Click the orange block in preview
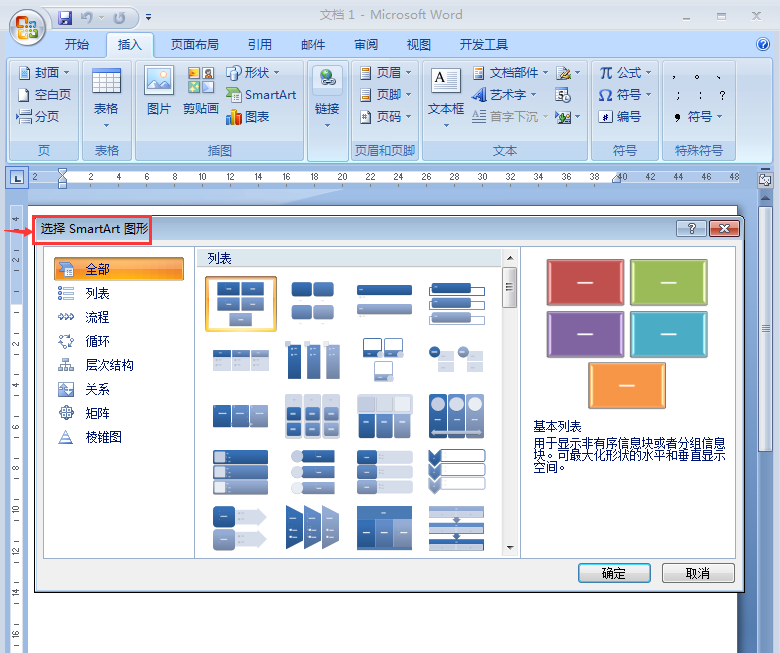 (626, 385)
